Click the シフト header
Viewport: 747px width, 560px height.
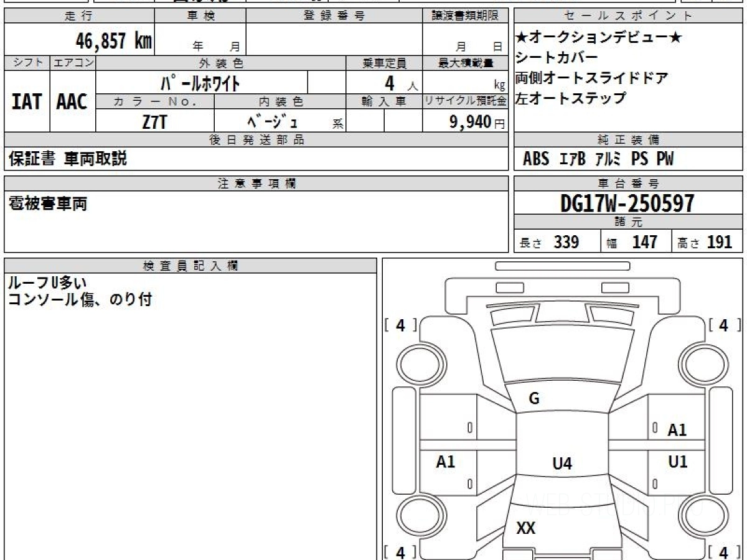[27, 63]
